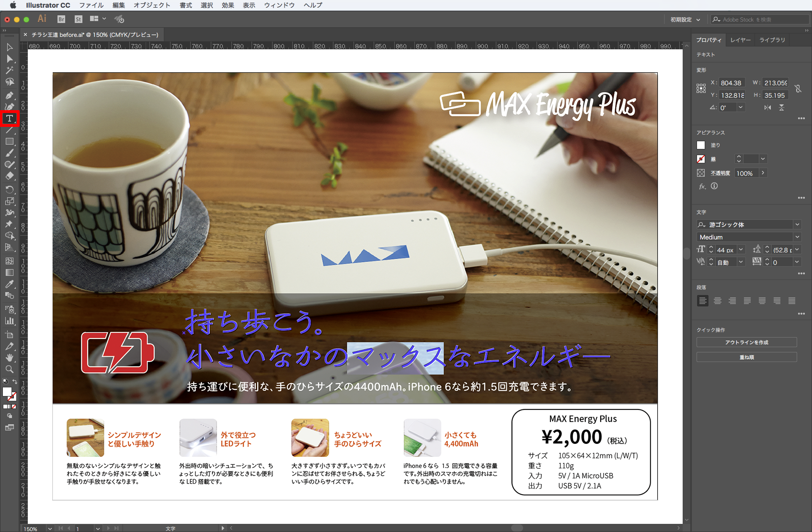Open the オブジェクト menu

(x=152, y=5)
